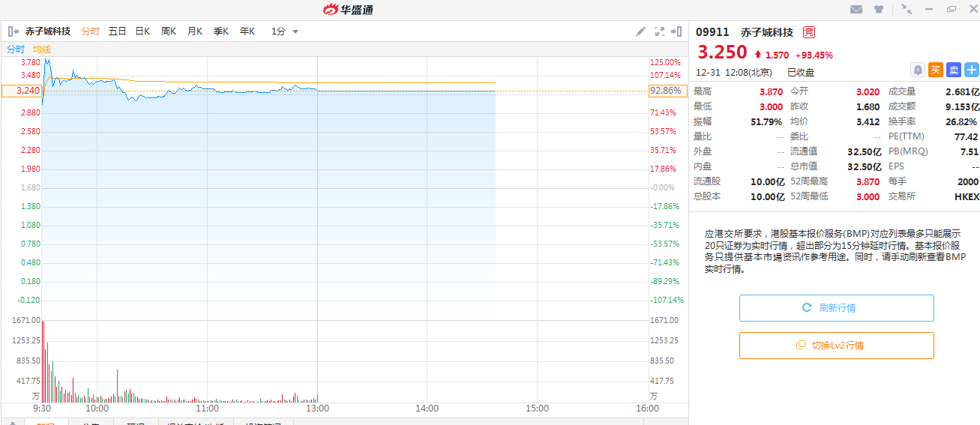The image size is (980, 425).
Task: Click the 刷新行情 refresh button
Action: (x=836, y=308)
